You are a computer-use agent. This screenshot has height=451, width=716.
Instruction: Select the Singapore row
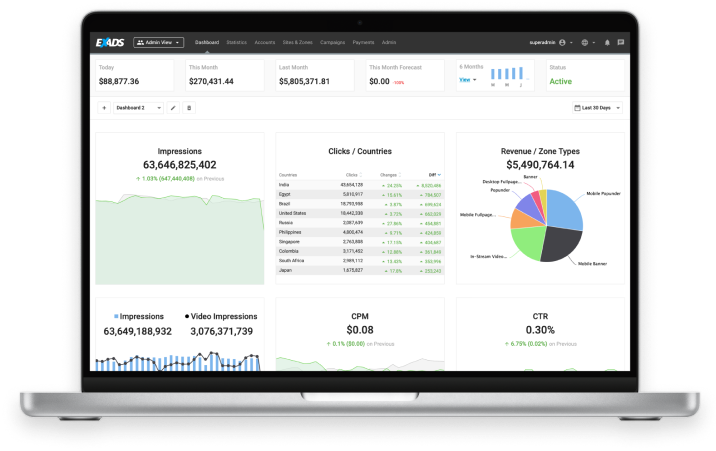click(x=360, y=242)
